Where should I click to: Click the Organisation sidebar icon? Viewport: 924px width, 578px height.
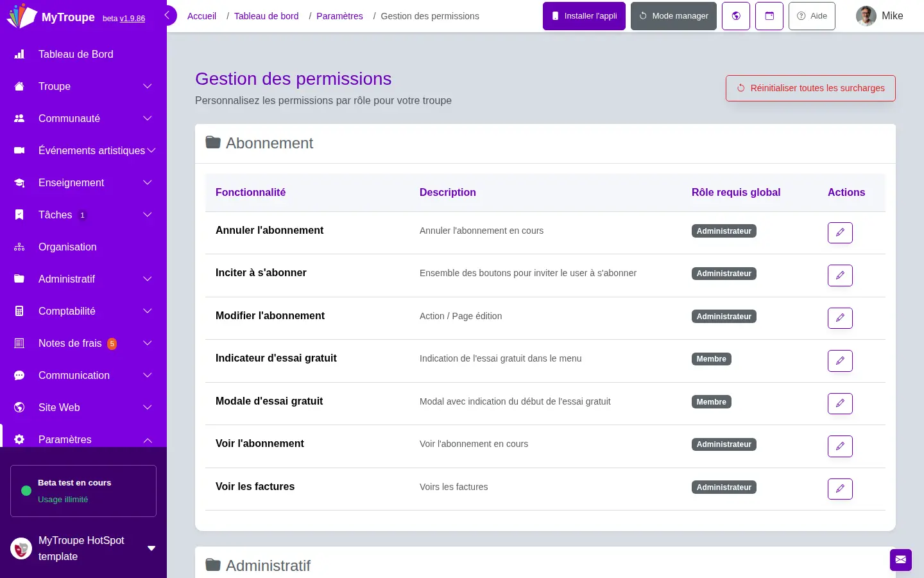19,247
